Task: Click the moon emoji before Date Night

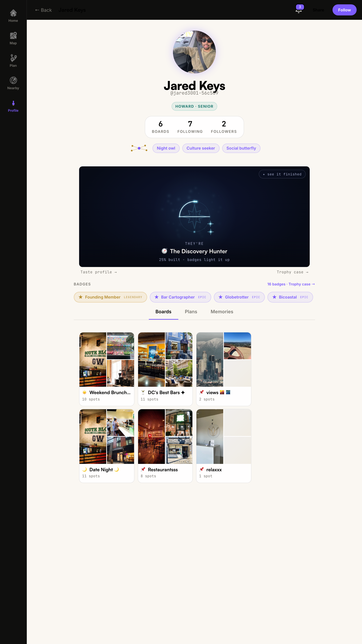Action: tap(84, 469)
